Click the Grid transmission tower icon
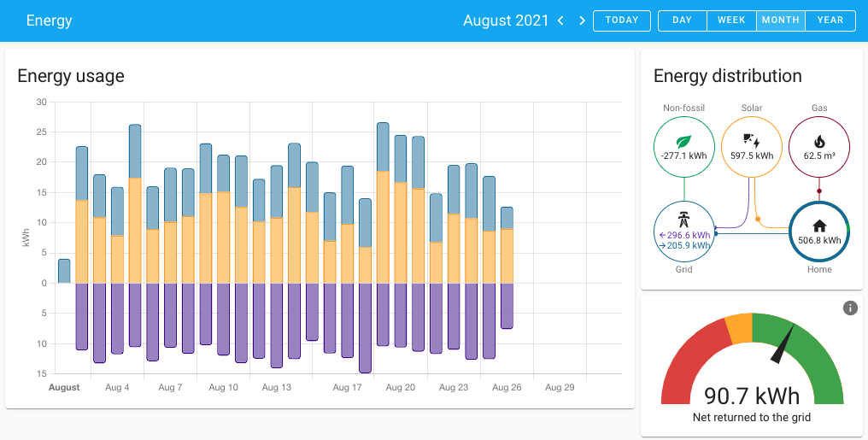Image resolution: width=868 pixels, height=440 pixels. coord(683,217)
